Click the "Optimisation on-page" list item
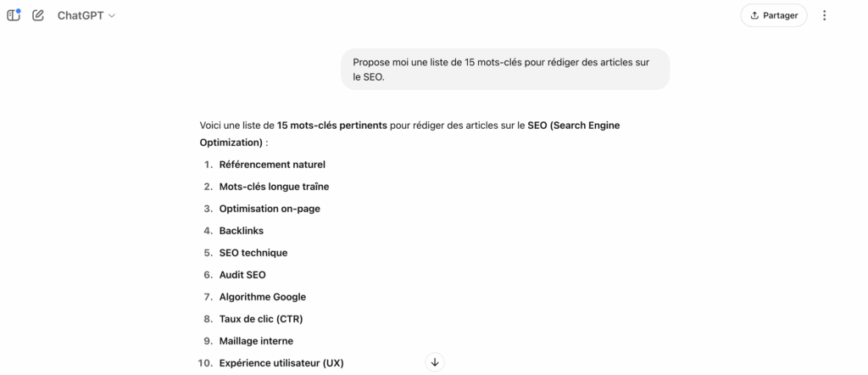The height and width of the screenshot is (375, 868). coord(270,209)
